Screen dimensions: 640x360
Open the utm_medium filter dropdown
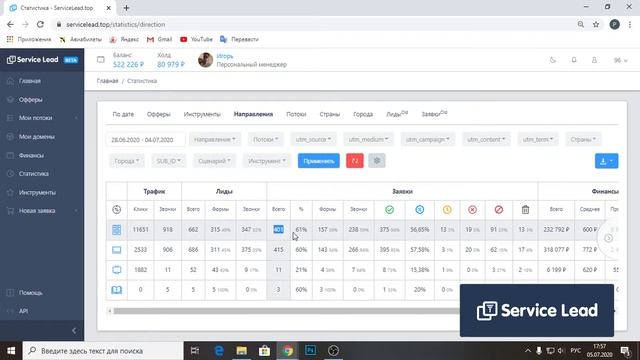[369, 140]
